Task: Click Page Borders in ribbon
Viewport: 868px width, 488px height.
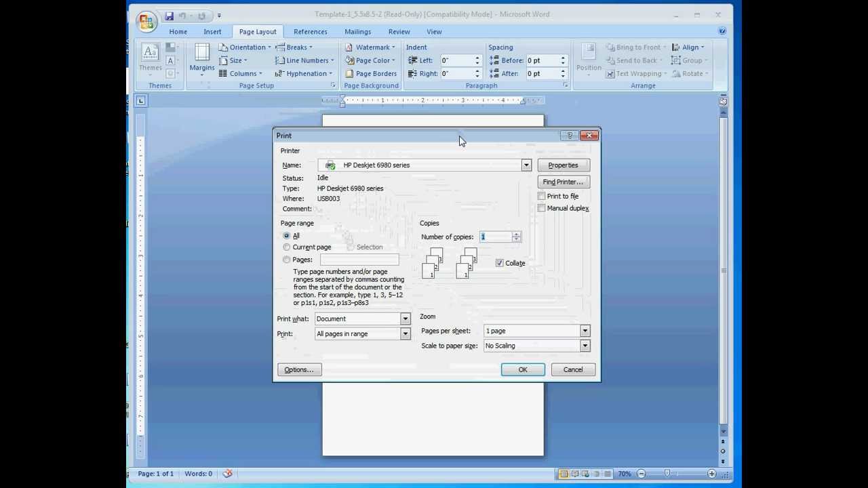Action: point(371,73)
